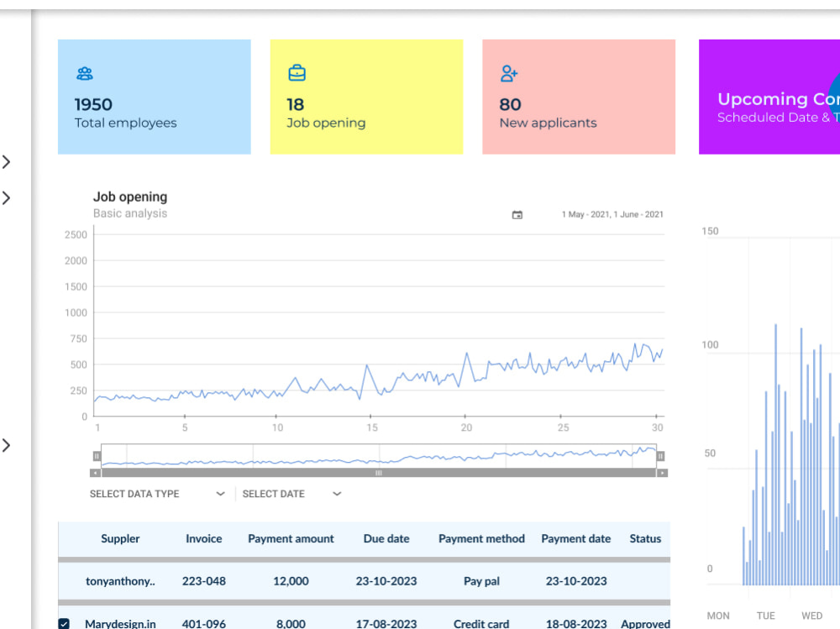Open the Total employees card
840x629 pixels.
tap(155, 97)
